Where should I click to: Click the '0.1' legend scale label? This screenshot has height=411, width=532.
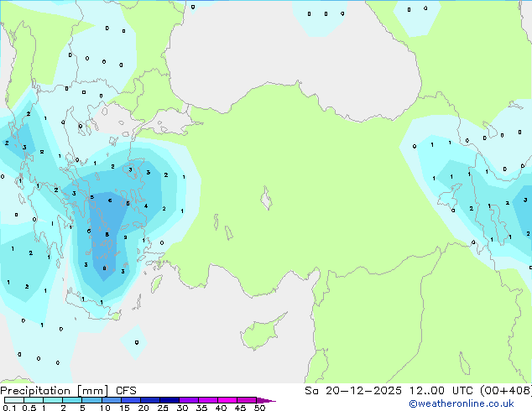click(x=9, y=408)
